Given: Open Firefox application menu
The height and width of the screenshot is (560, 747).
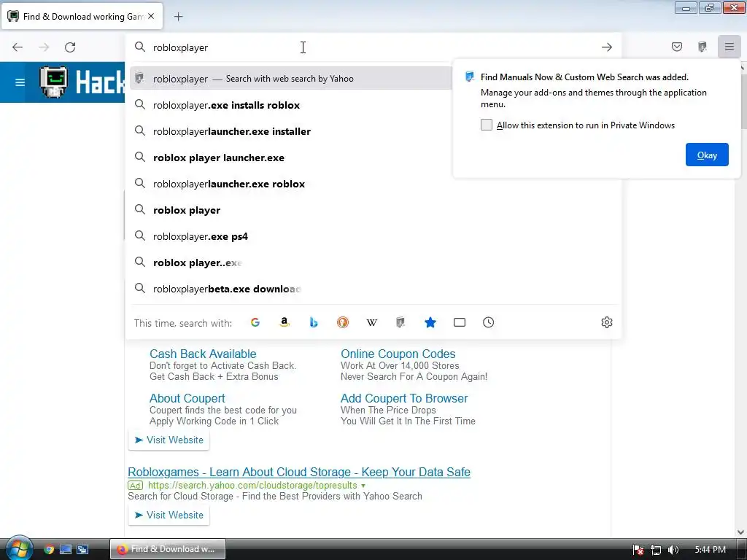Looking at the screenshot, I should click(x=729, y=47).
